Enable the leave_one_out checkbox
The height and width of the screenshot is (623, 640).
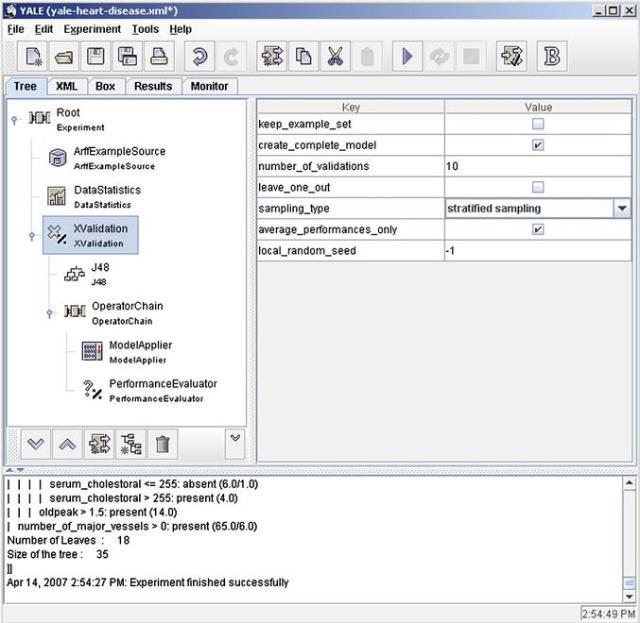(x=538, y=187)
